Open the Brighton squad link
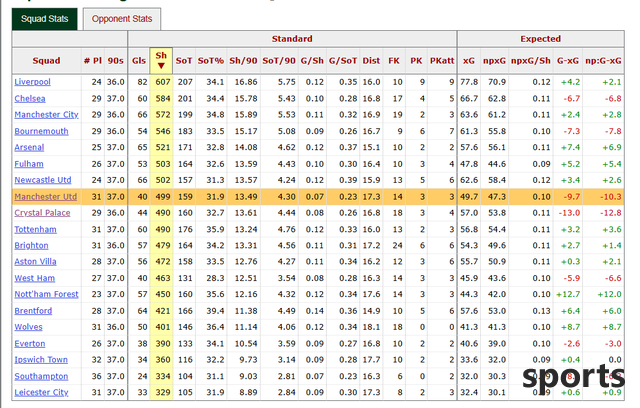Screen dimensions: 640x408 tap(31, 246)
